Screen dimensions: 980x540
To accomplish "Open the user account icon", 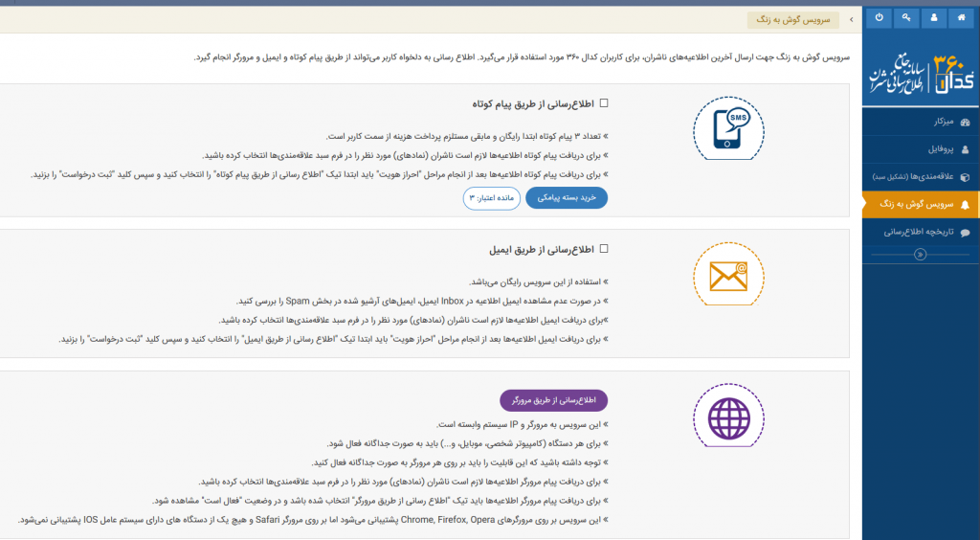I will pos(933,18).
